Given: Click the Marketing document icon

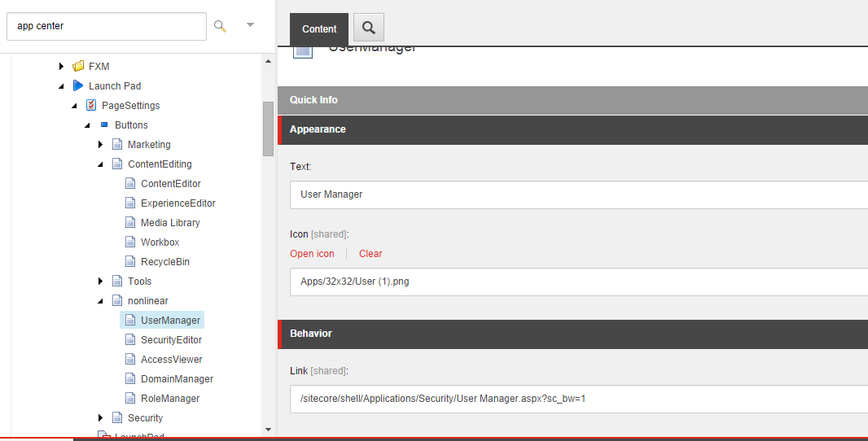Looking at the screenshot, I should tap(117, 144).
